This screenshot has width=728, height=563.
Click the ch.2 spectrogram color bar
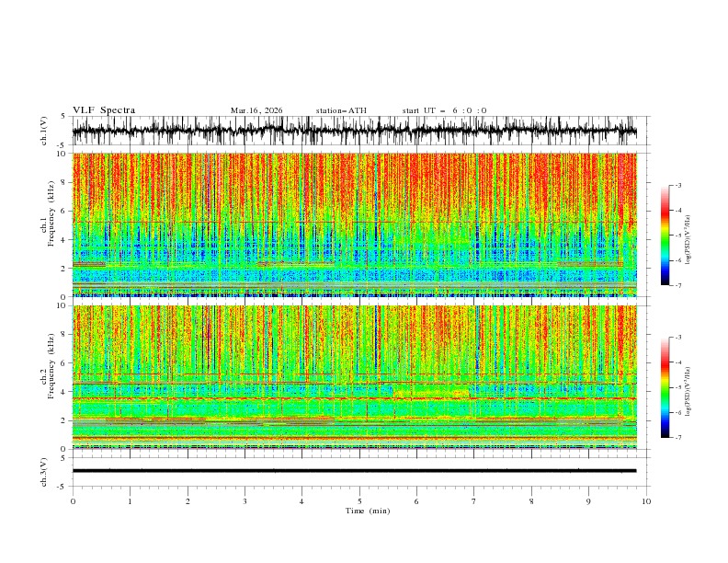[x=665, y=387]
